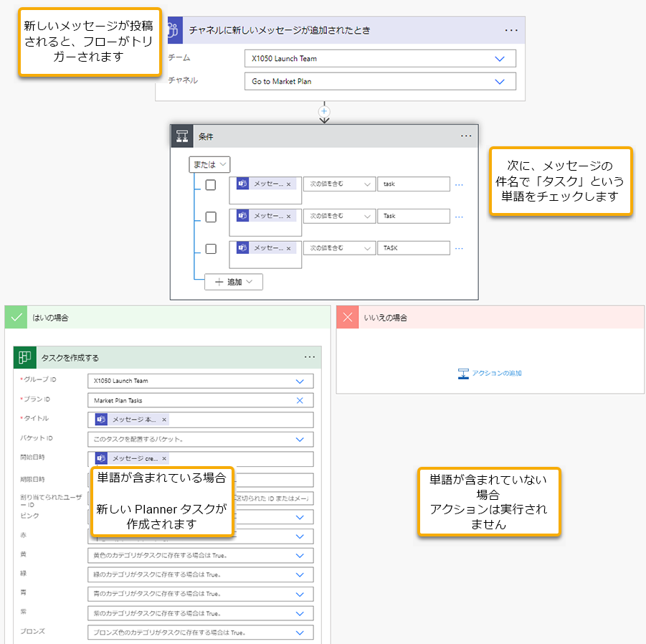Expand the 緑 category dropdown
The image size is (646, 644).
point(300,574)
